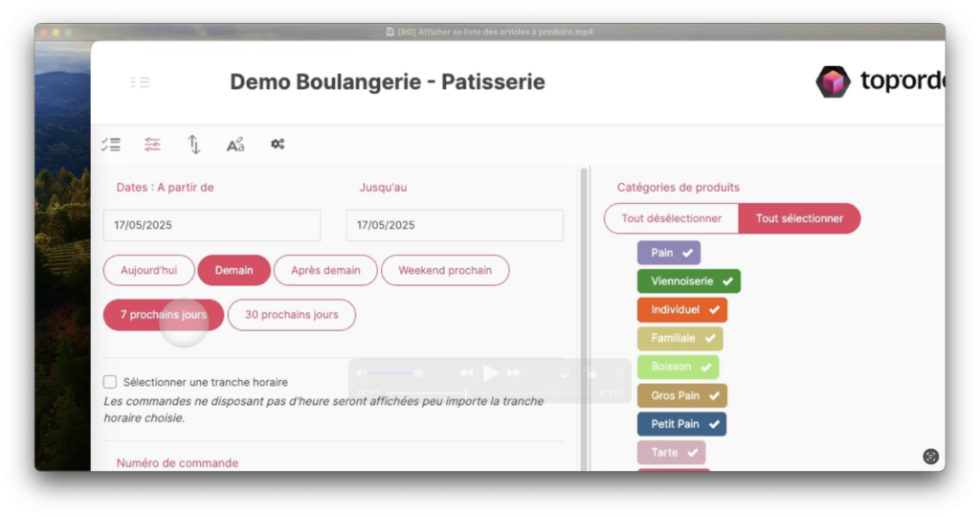
Task: Click the round icon at bottom-right corner
Action: (930, 457)
